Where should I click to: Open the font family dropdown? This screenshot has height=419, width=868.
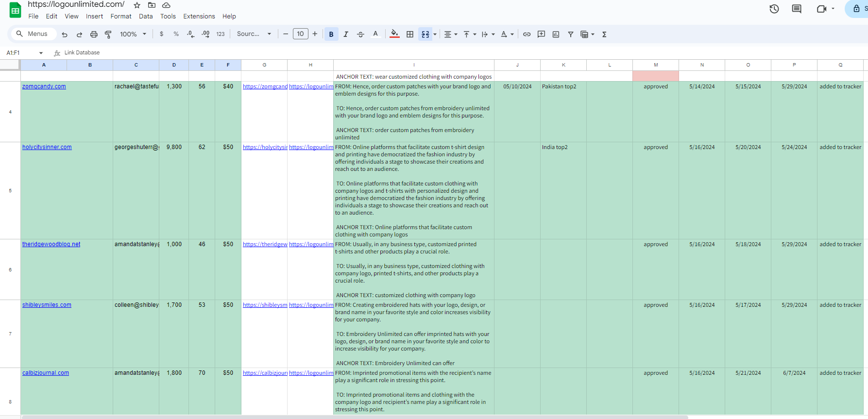point(254,34)
